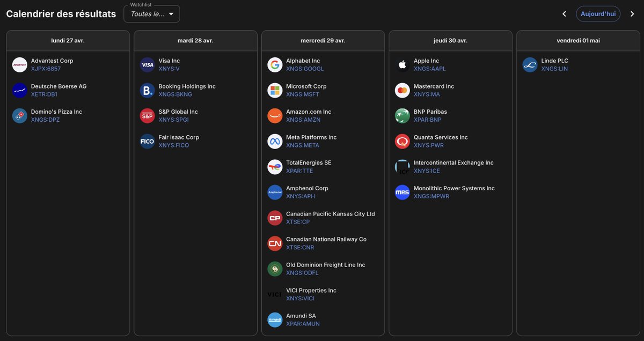Click the Meta Platforms Inc name
Image resolution: width=644 pixels, height=341 pixels.
(x=311, y=137)
